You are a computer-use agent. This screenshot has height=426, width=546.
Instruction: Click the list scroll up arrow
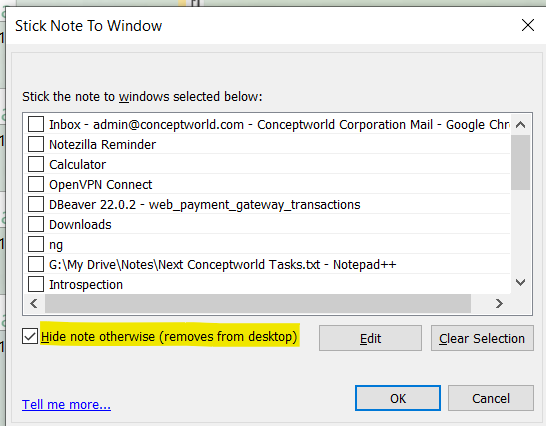(521, 125)
